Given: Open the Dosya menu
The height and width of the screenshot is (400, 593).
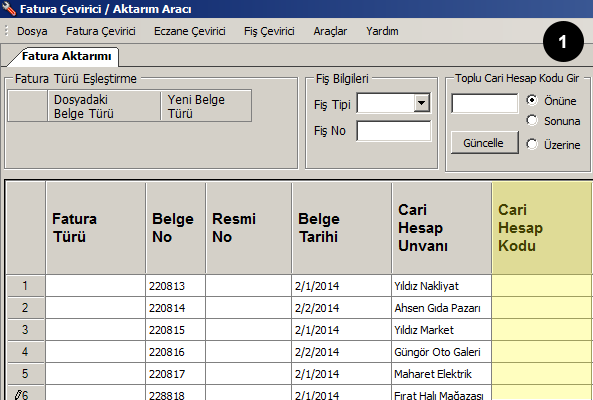Looking at the screenshot, I should click(32, 31).
